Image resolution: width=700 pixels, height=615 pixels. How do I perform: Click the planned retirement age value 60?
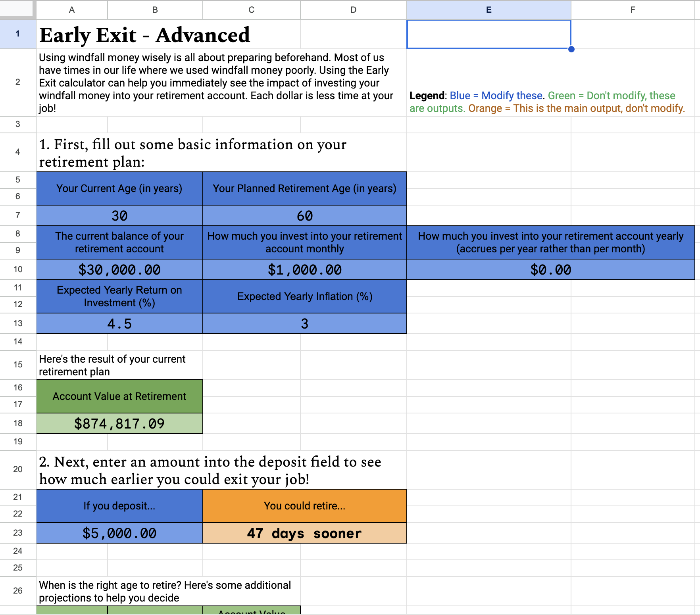(305, 215)
